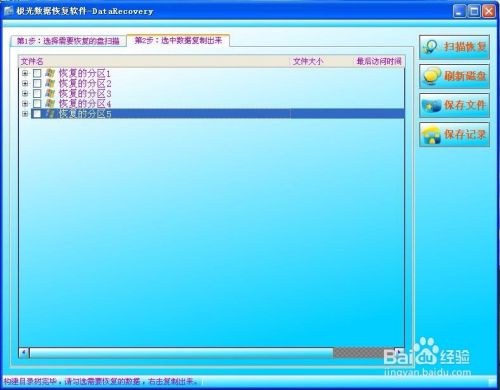Image resolution: width=500 pixels, height=390 pixels.
Task: Expand the 恢复的分区5 tree node
Action: pyautogui.click(x=25, y=114)
